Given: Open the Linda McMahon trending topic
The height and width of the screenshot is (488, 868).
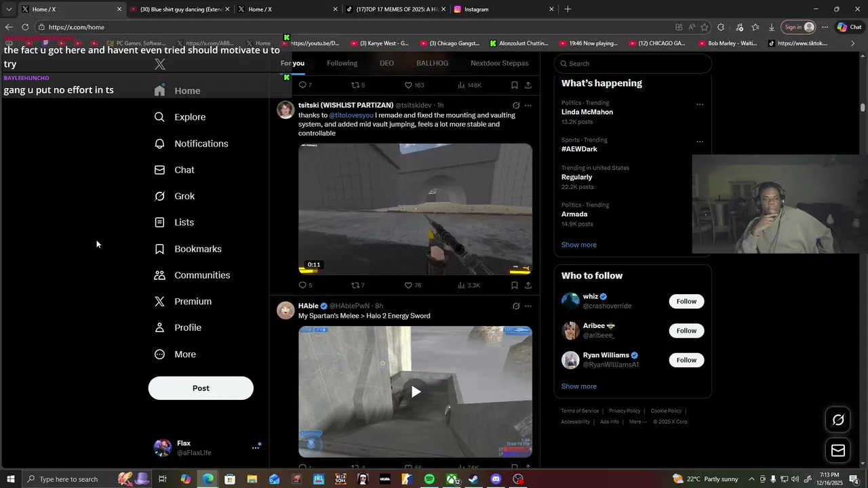Looking at the screenshot, I should (587, 112).
